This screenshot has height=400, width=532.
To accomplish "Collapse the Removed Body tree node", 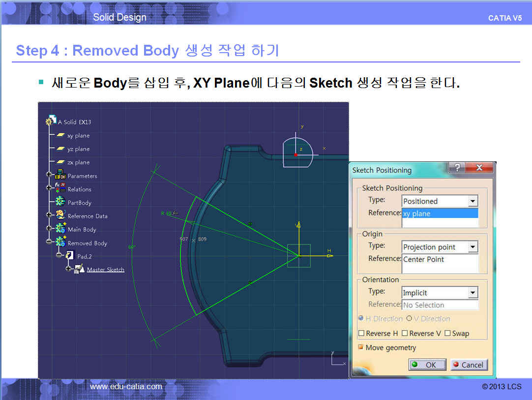I will tap(49, 243).
